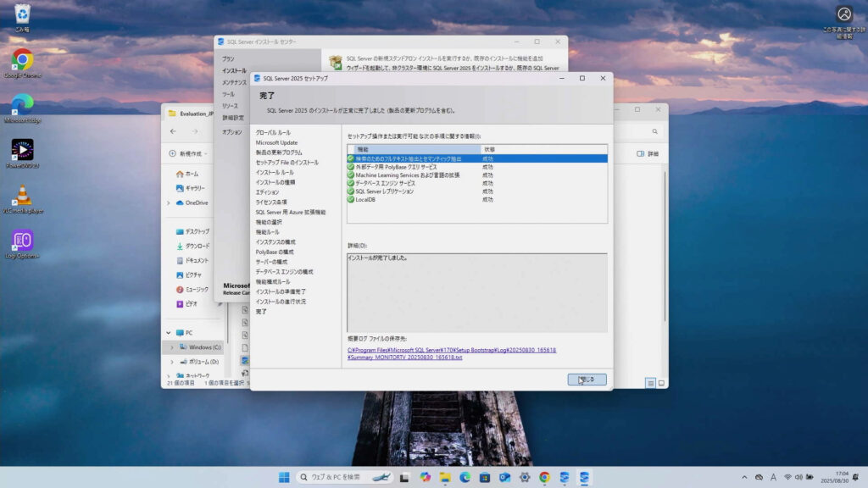This screenshot has width=868, height=488.
Task: Click the 閉じる button in SQL Server setup
Action: 587,380
